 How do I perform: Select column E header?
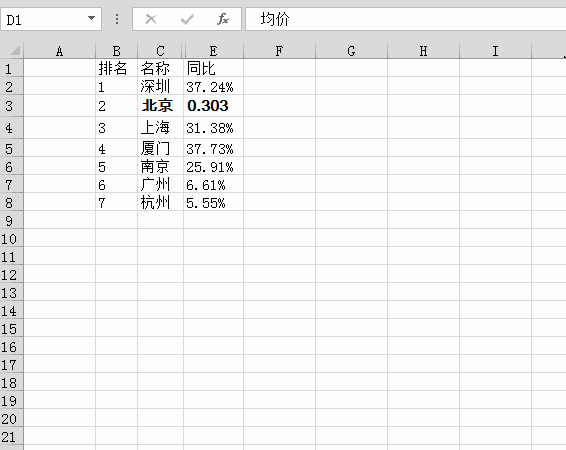pyautogui.click(x=214, y=51)
